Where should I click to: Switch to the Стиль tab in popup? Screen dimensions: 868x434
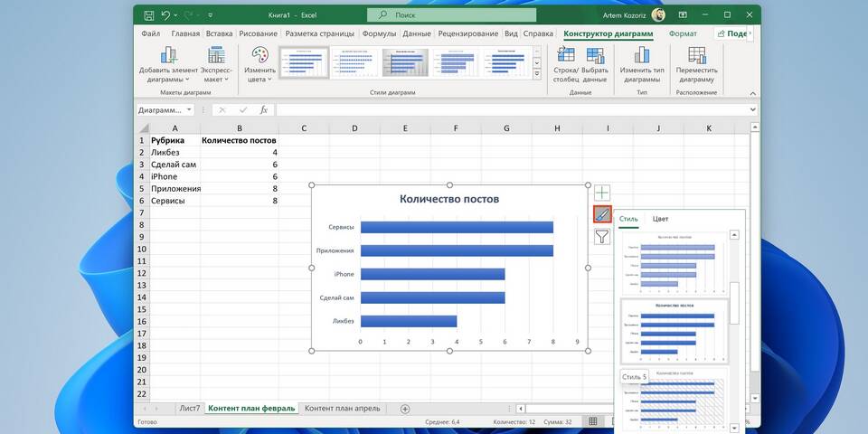[628, 219]
